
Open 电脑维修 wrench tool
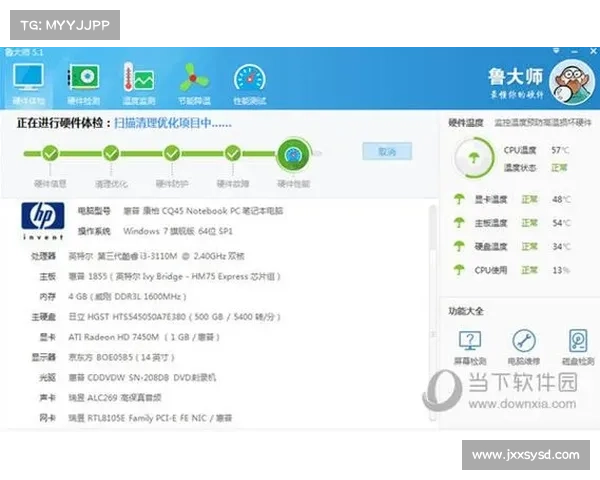[523, 347]
